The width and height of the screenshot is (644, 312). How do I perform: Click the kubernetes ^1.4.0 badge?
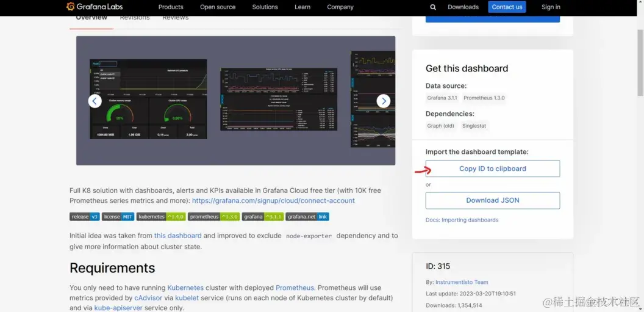coord(161,217)
